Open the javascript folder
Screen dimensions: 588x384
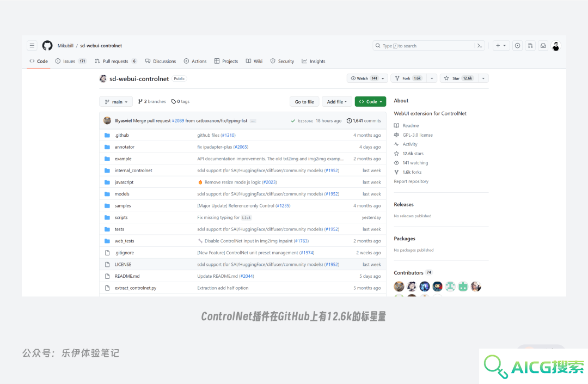pos(124,182)
